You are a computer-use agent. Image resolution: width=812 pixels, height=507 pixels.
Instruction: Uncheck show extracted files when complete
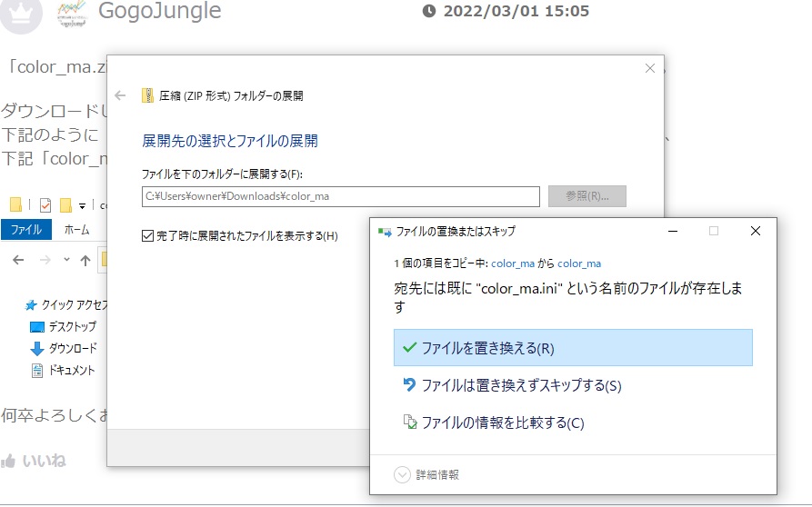[x=148, y=236]
